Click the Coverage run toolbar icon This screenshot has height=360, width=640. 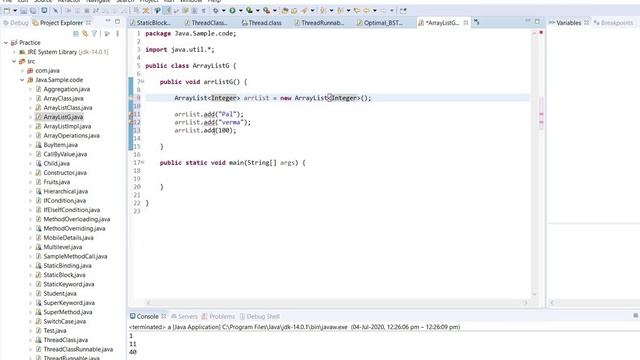point(249,11)
